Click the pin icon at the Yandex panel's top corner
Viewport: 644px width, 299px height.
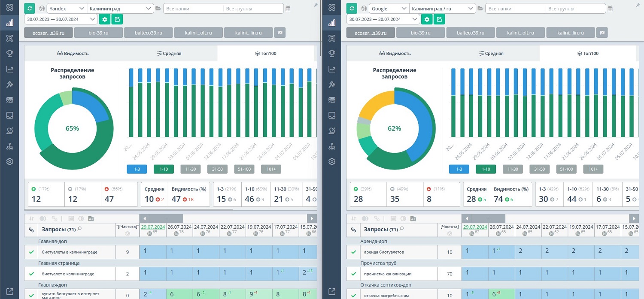(316, 5)
